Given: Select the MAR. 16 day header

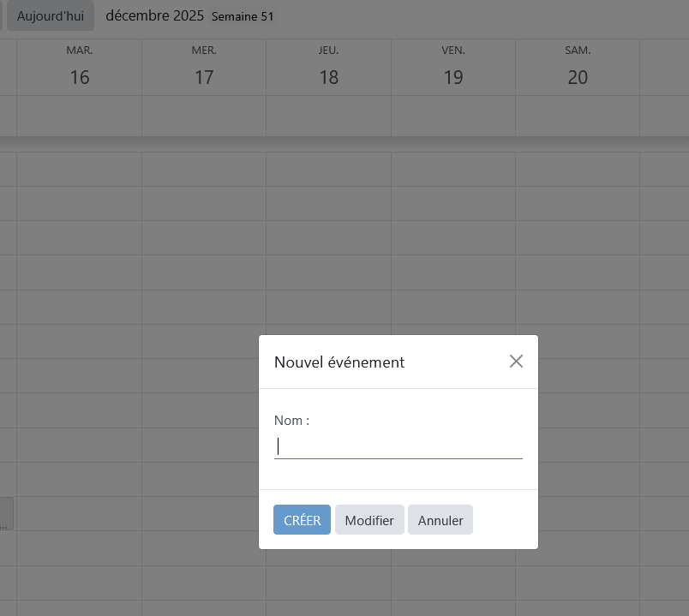Looking at the screenshot, I should pos(80,68).
